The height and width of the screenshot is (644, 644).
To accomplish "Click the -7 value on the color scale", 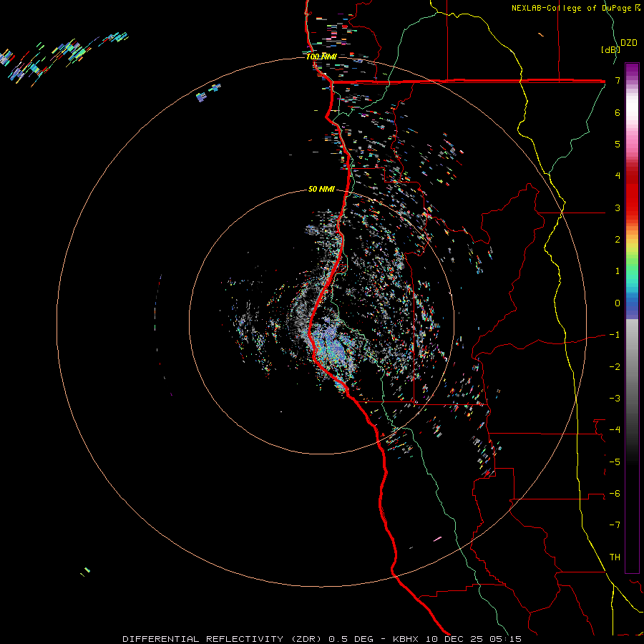I will 615,525.
